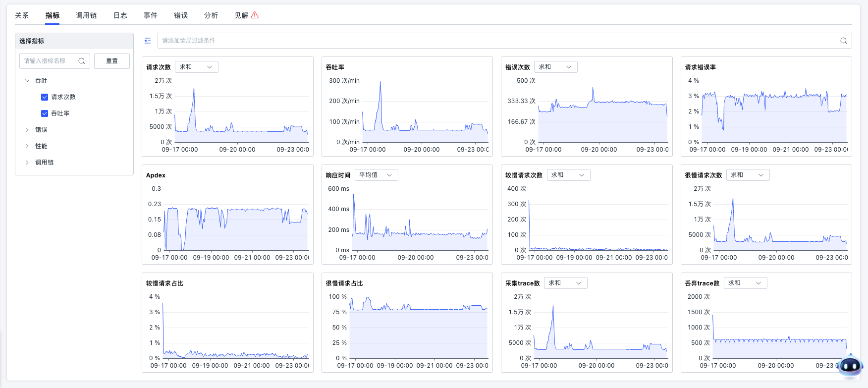This screenshot has height=388, width=868.
Task: Open the 关系 tab
Action: tap(22, 15)
